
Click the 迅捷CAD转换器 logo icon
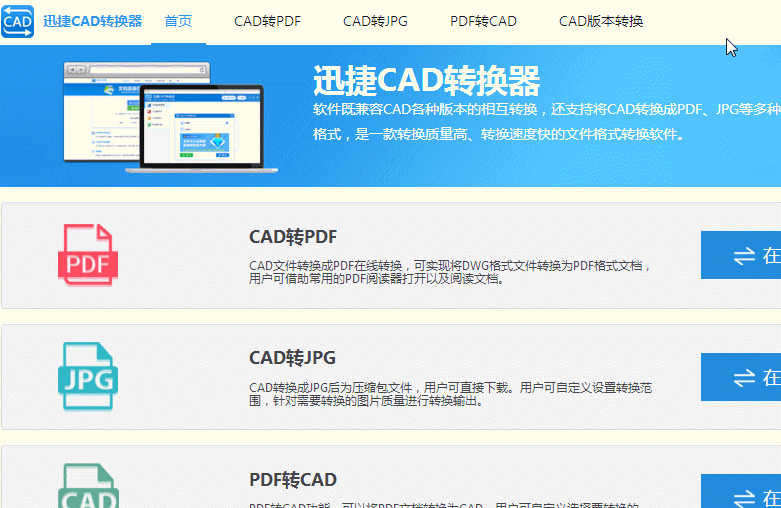17,21
